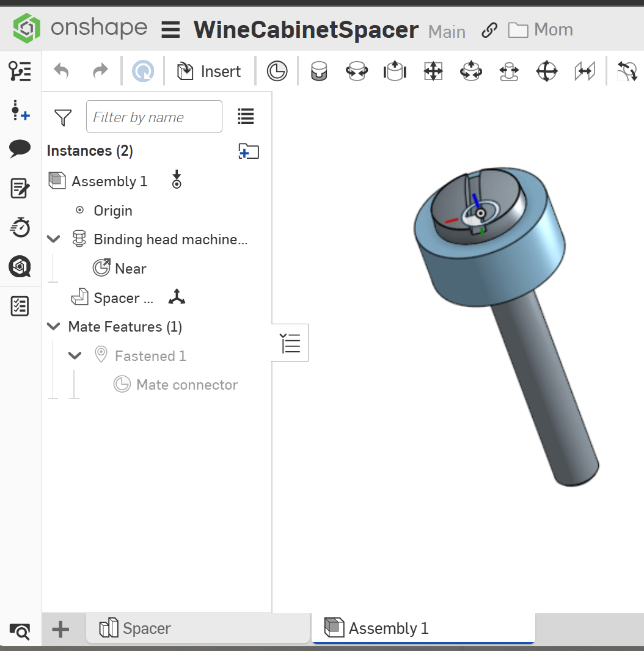644x651 pixels.
Task: Open the checklist panel icon
Action: 20,306
